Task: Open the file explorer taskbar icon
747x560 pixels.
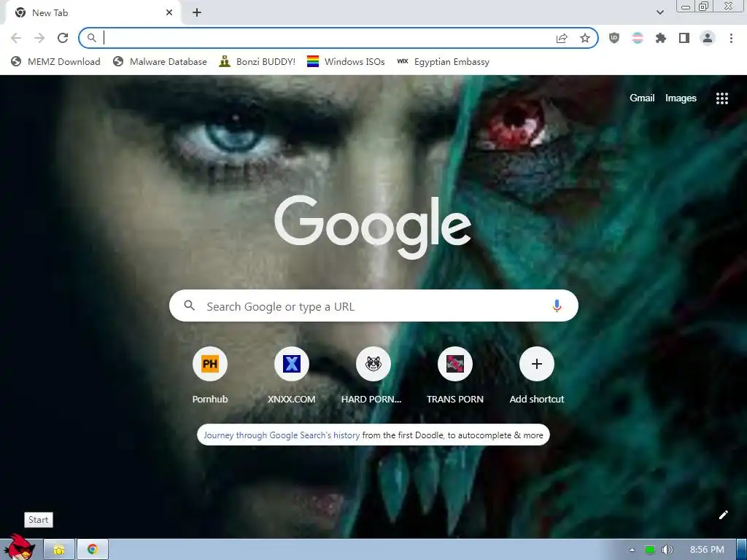Action: [x=59, y=550]
